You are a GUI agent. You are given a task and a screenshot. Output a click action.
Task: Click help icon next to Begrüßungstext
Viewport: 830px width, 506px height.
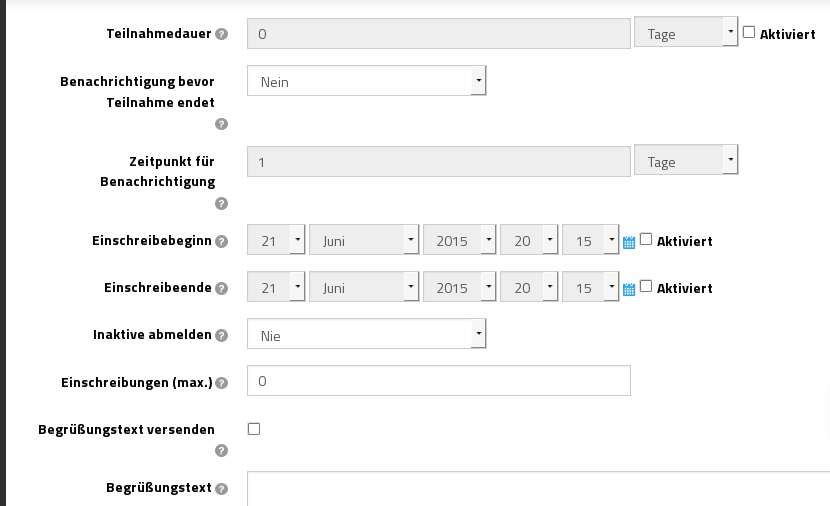coord(221,489)
